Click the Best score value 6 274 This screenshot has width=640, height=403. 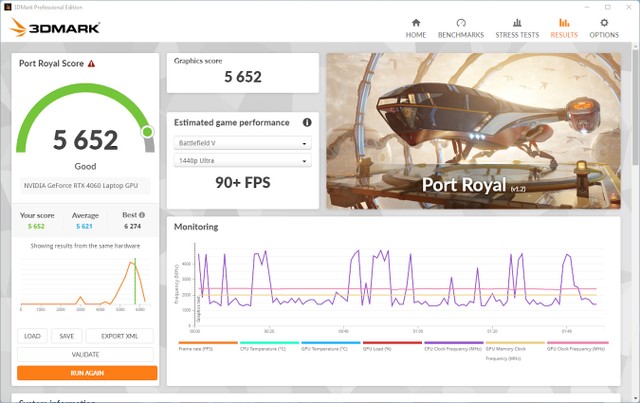pyautogui.click(x=133, y=226)
